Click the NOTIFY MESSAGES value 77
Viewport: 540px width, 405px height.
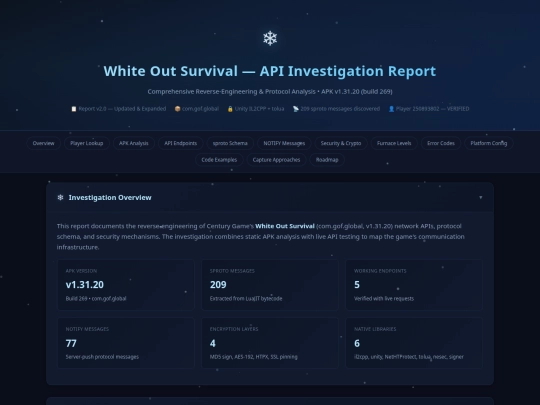(x=71, y=343)
